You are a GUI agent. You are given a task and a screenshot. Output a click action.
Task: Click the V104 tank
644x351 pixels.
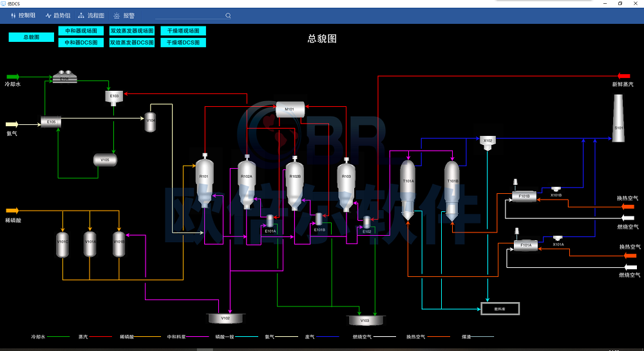pyautogui.click(x=150, y=121)
